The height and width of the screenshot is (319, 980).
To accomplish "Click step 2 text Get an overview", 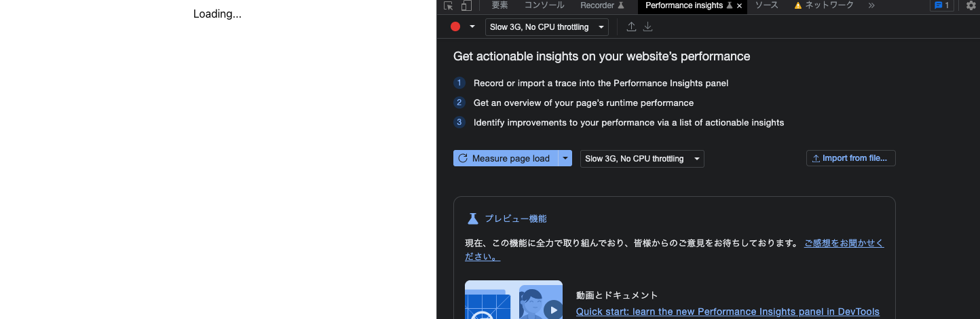I will [584, 102].
